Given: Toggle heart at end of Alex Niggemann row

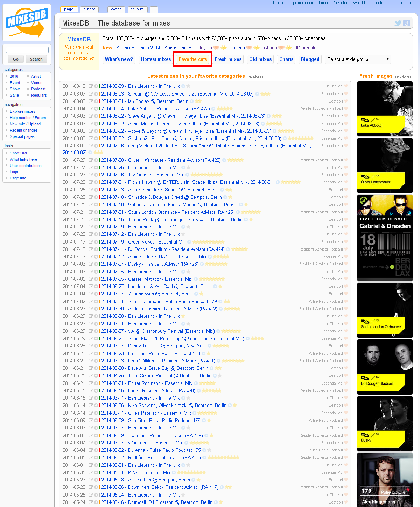Looking at the screenshot, I should [x=346, y=302].
